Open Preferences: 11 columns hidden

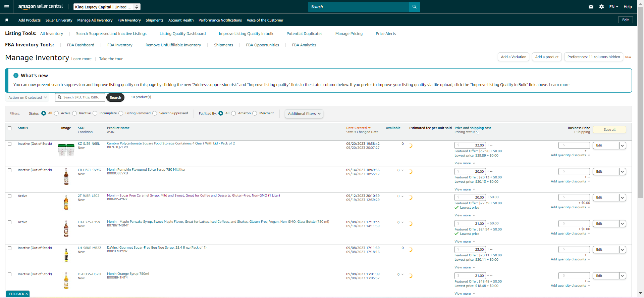point(594,57)
